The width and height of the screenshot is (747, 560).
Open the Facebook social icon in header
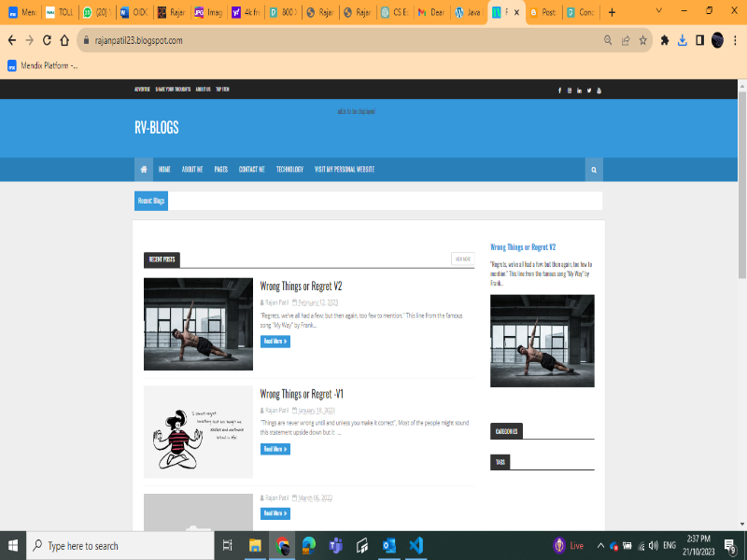pyautogui.click(x=559, y=90)
